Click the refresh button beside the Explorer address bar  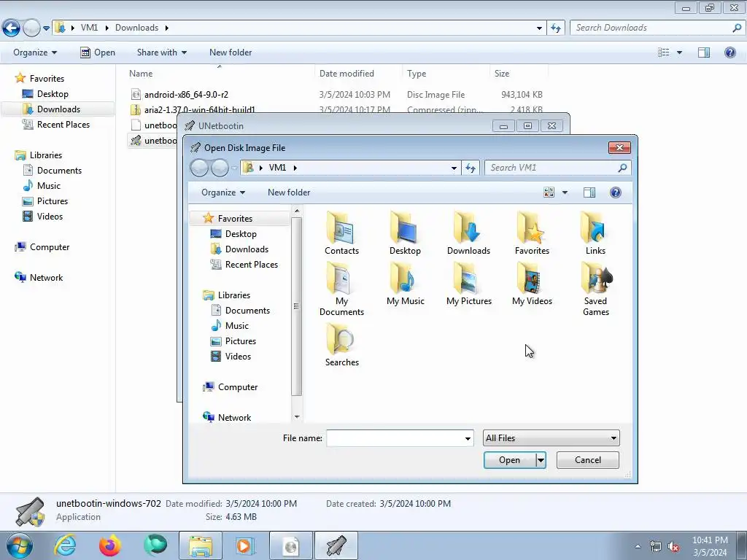click(x=556, y=28)
